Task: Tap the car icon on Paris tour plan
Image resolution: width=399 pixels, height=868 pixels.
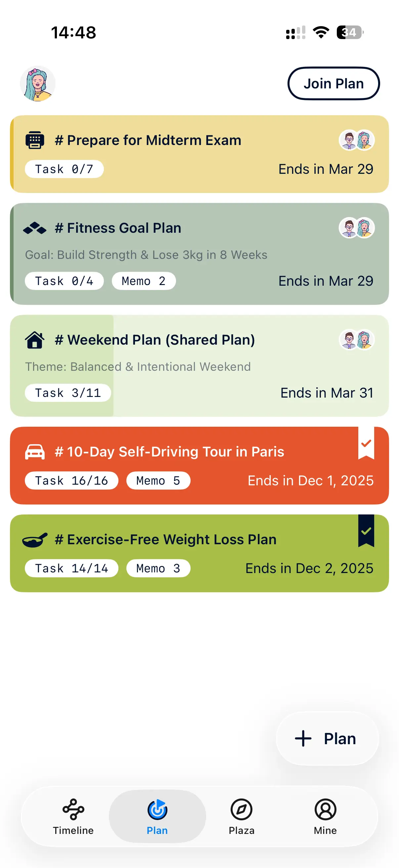Action: point(35,452)
